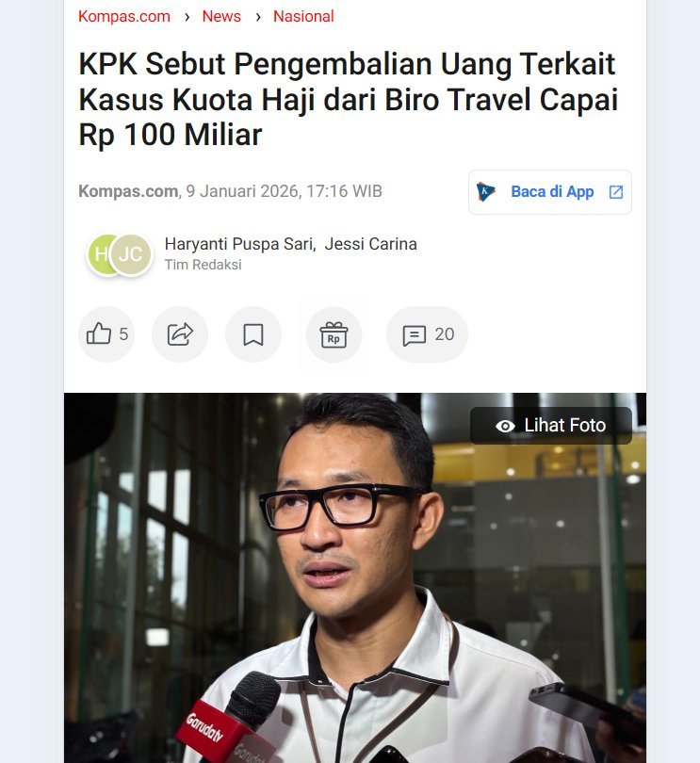Open the JC author avatar
700x763 pixels.
(x=130, y=254)
